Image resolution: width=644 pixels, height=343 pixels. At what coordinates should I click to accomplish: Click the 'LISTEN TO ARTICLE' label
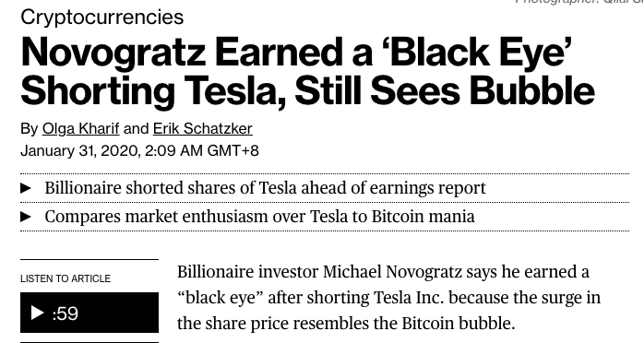(x=66, y=278)
